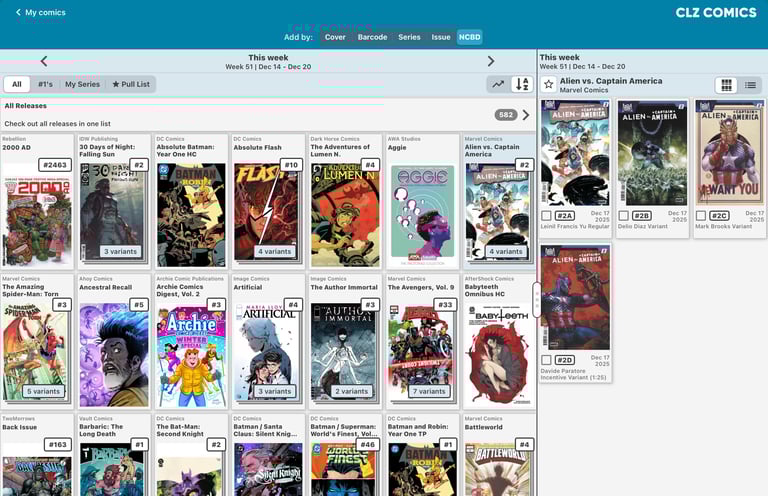Show next week's releases
768x496 pixels.
[x=491, y=61]
